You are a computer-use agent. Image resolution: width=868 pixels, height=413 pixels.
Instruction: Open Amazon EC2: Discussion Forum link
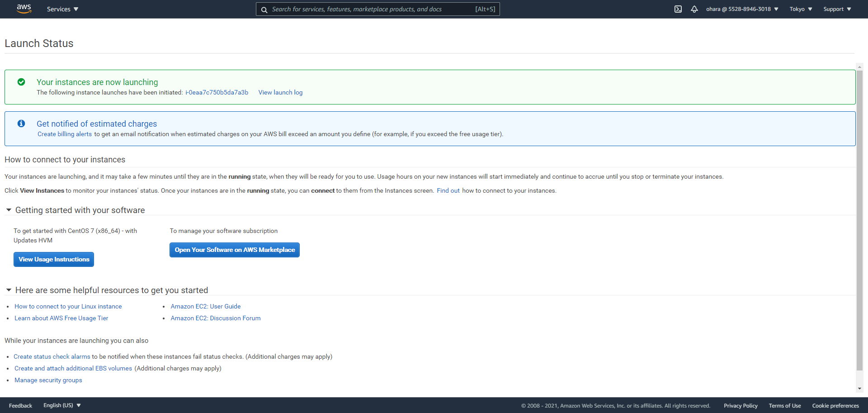point(216,318)
